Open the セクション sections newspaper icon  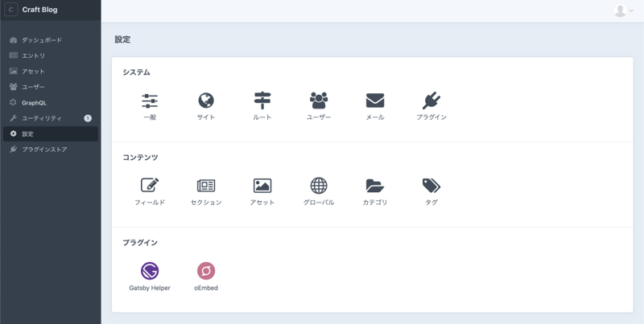pos(206,187)
